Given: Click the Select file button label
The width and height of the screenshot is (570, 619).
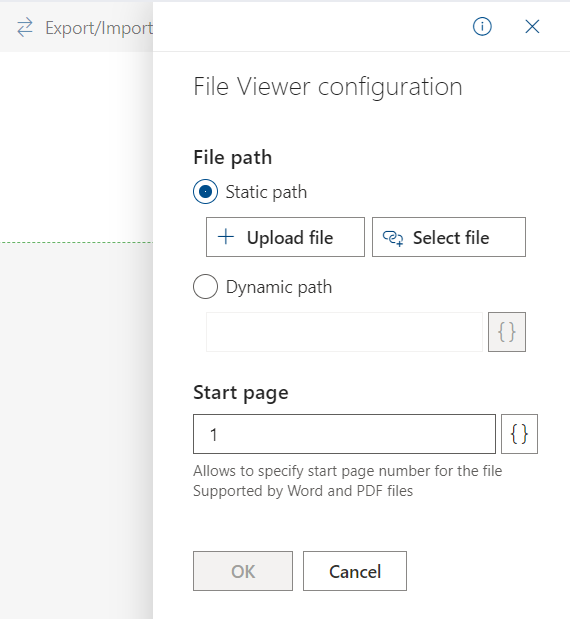Looking at the screenshot, I should tap(451, 238).
